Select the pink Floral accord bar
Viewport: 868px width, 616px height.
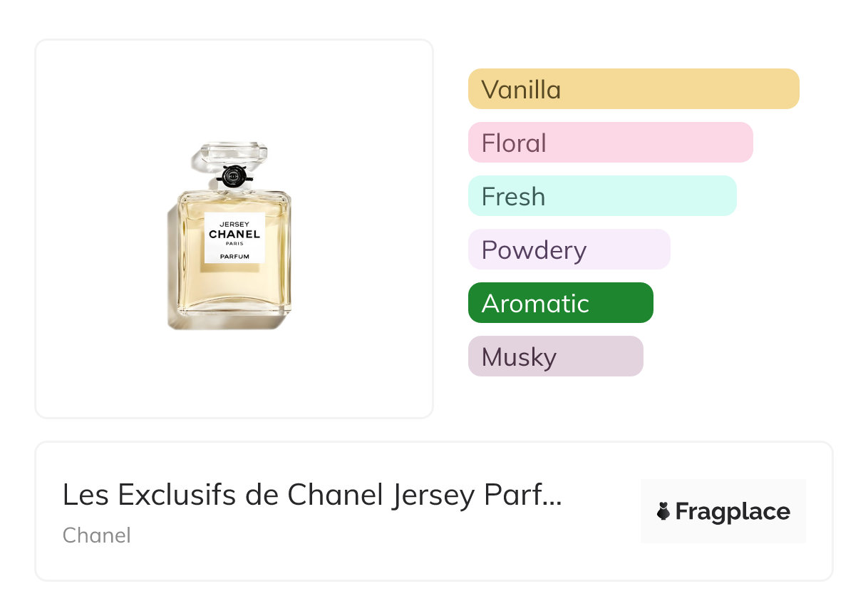point(610,143)
